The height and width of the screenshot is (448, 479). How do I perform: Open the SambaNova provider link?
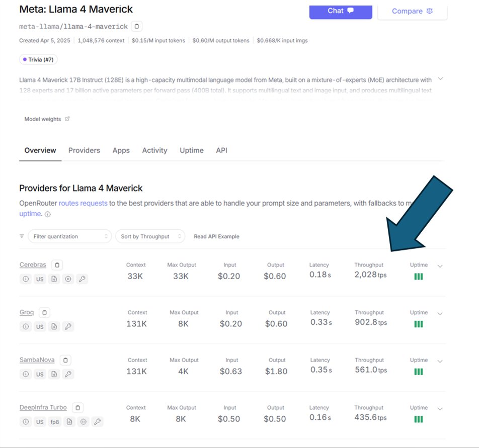pos(37,360)
